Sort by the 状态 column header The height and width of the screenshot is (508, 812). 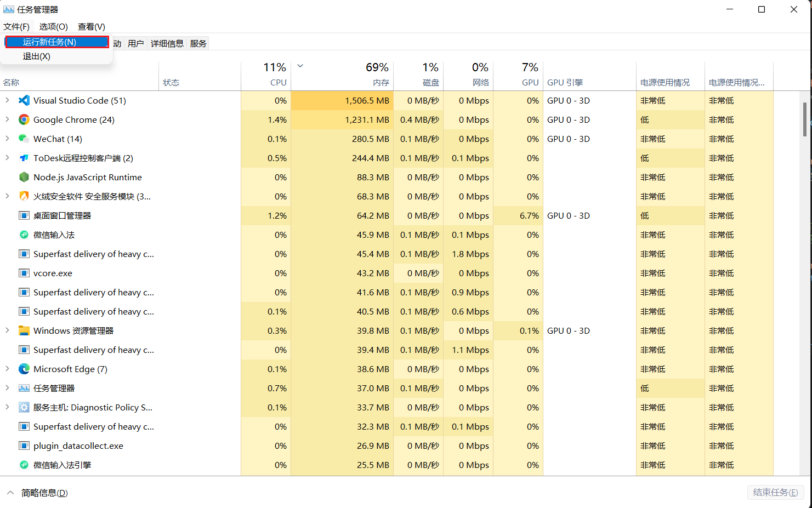point(200,76)
